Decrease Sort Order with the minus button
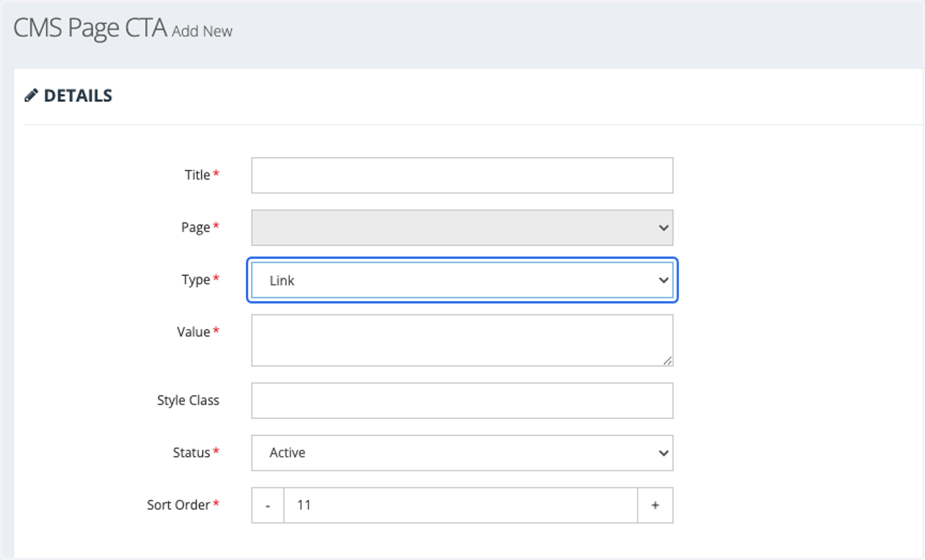 pyautogui.click(x=267, y=505)
